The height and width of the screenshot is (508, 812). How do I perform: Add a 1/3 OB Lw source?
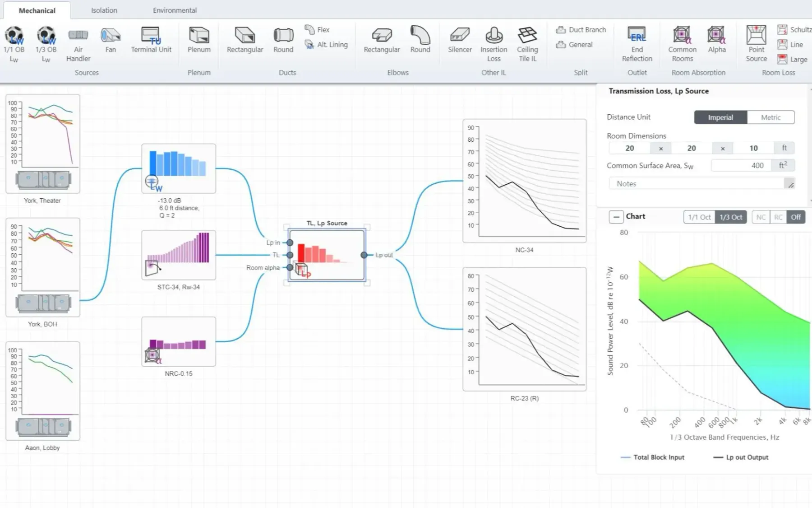pos(46,44)
